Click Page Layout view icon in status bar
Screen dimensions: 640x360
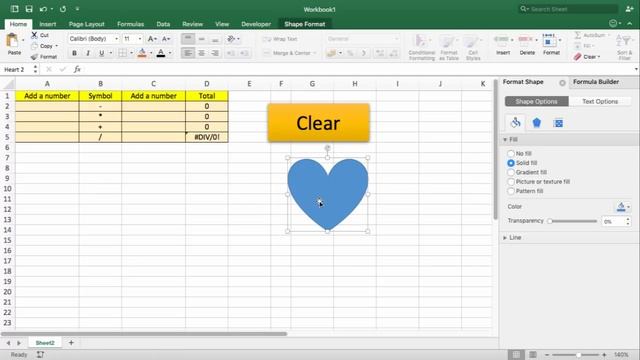point(533,355)
